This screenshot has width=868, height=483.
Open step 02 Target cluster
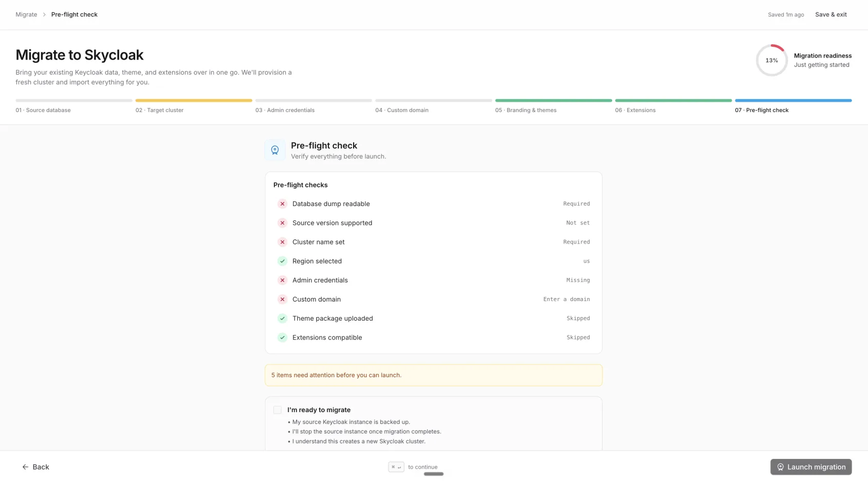[x=194, y=106]
